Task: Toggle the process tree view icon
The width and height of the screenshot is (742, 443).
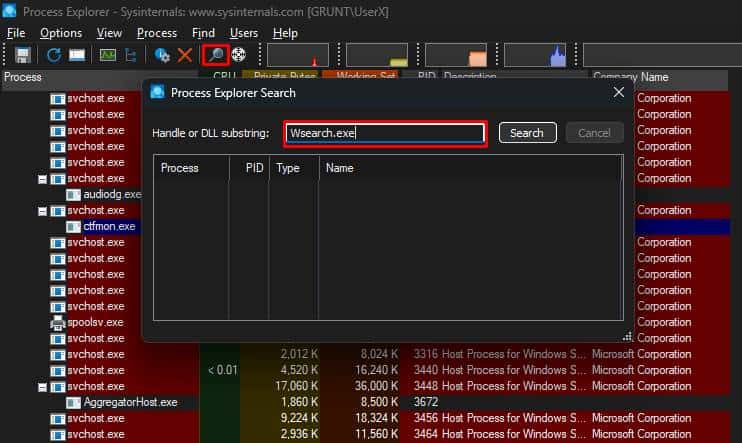Action: coord(131,55)
